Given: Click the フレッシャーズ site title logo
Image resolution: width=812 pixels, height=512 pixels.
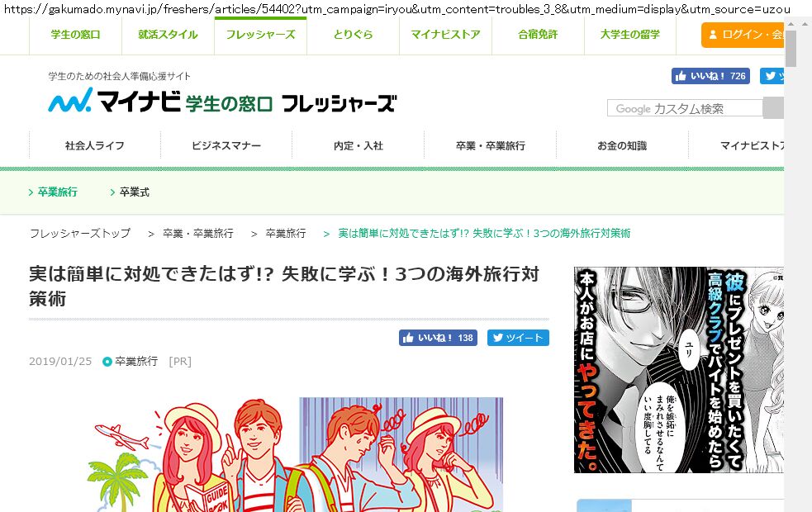Looking at the screenshot, I should [x=340, y=103].
